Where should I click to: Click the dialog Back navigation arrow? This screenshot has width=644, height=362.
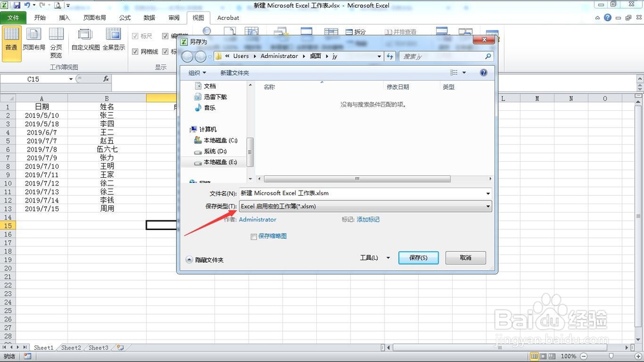(x=187, y=56)
